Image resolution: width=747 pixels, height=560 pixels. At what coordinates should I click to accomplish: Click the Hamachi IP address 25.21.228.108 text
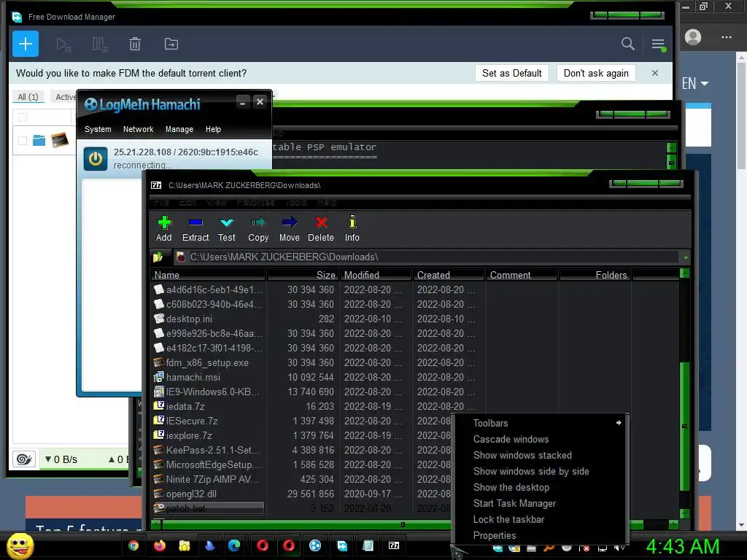point(142,152)
